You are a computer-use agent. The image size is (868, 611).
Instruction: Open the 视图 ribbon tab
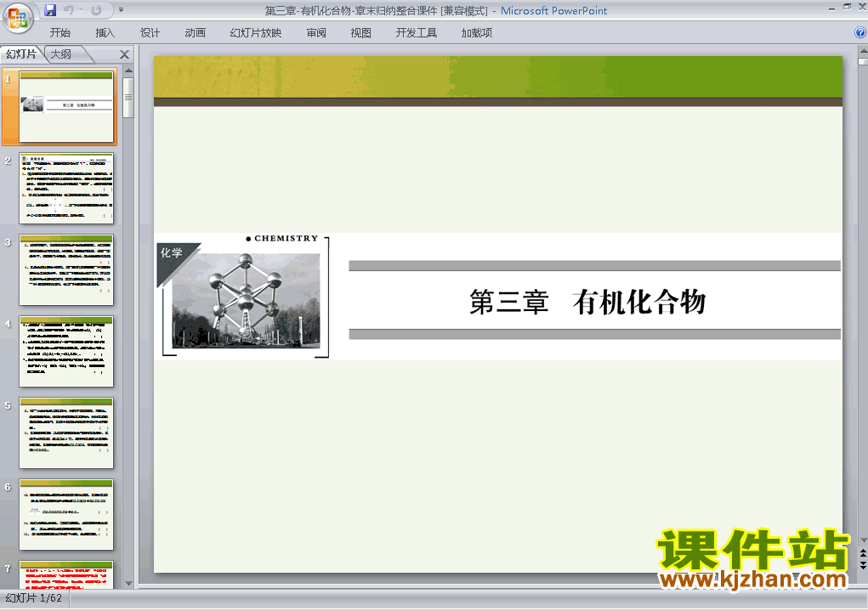point(360,32)
